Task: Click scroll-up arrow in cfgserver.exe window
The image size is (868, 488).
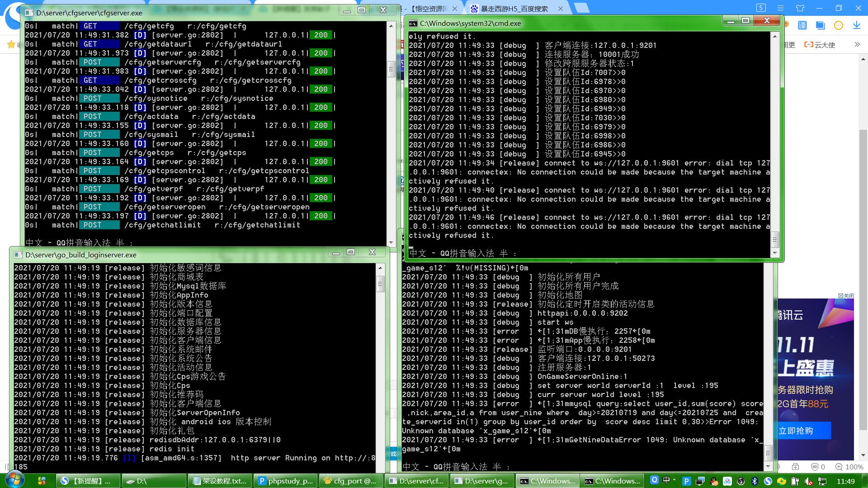Action: click(391, 26)
